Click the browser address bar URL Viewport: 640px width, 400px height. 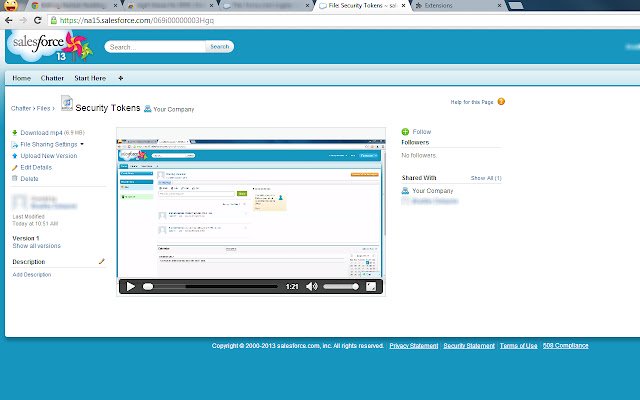[137, 20]
